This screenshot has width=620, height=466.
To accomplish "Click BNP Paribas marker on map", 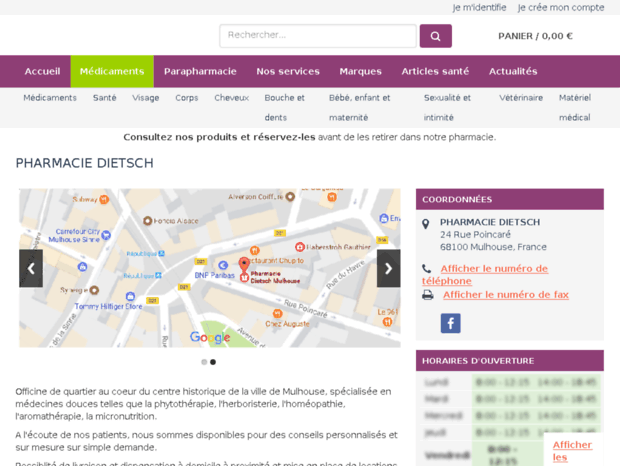I will pos(223,265).
